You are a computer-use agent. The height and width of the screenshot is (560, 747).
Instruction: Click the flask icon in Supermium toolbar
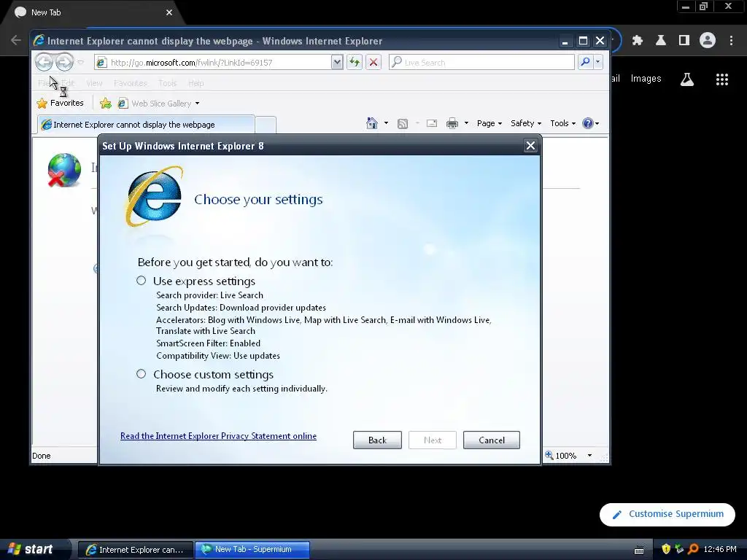[x=660, y=41]
